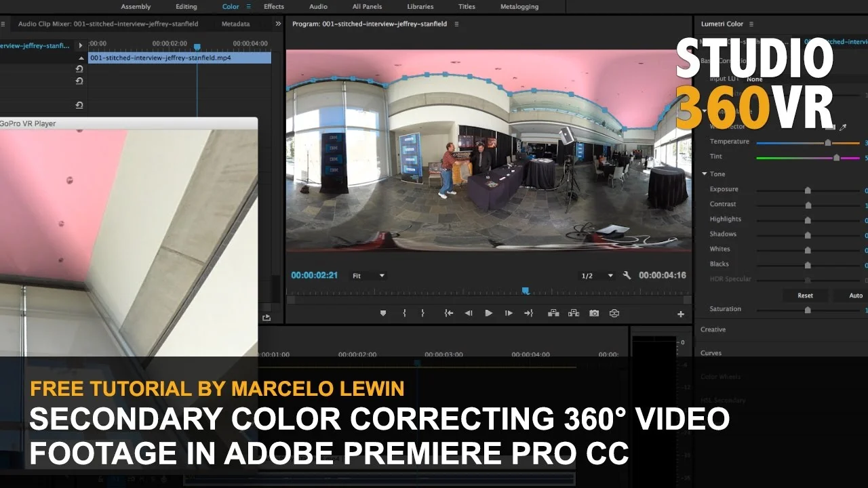
Task: Adjust the Shadows slider handle
Action: 808,235
